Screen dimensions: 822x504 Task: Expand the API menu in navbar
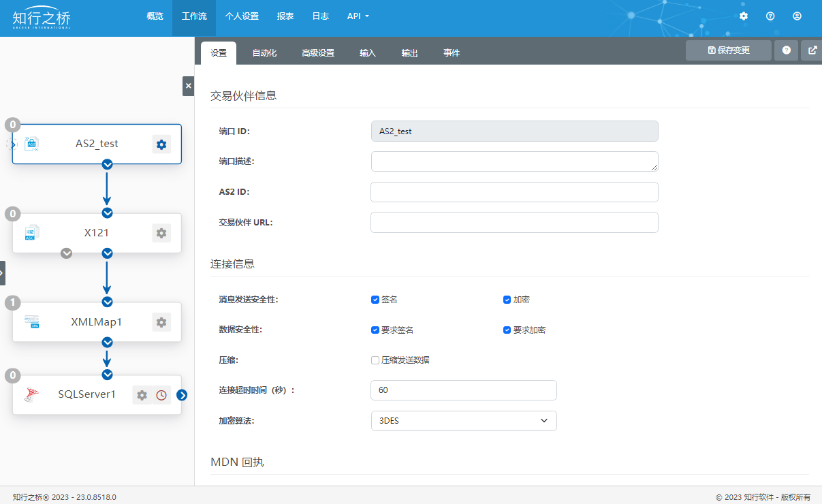click(x=358, y=16)
